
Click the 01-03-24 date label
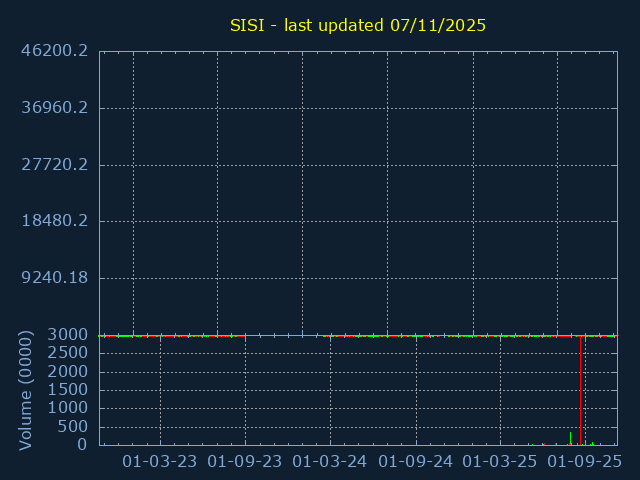pos(330,462)
